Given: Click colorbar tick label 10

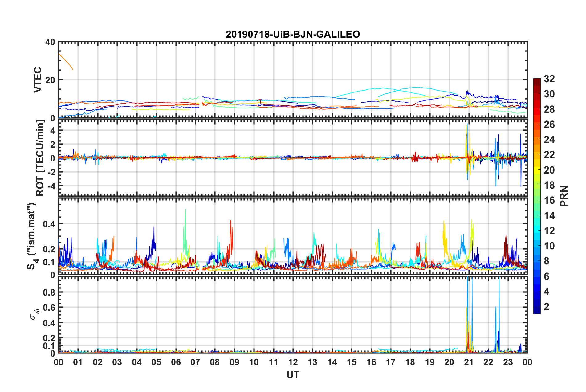Looking at the screenshot, I should point(549,246).
